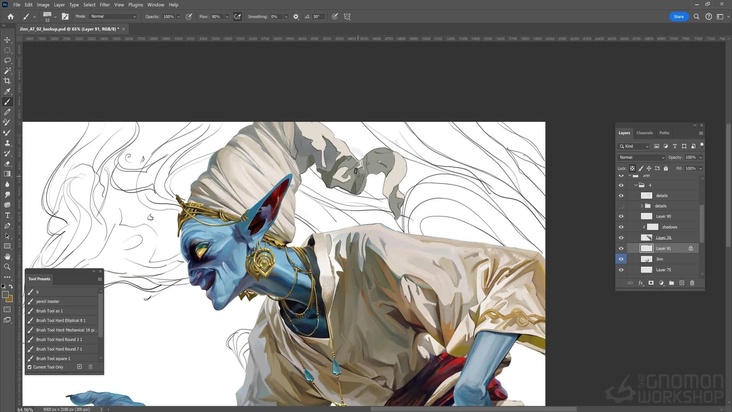Image resolution: width=732 pixels, height=412 pixels.
Task: Click the Home icon in options bar
Action: pyautogui.click(x=10, y=16)
